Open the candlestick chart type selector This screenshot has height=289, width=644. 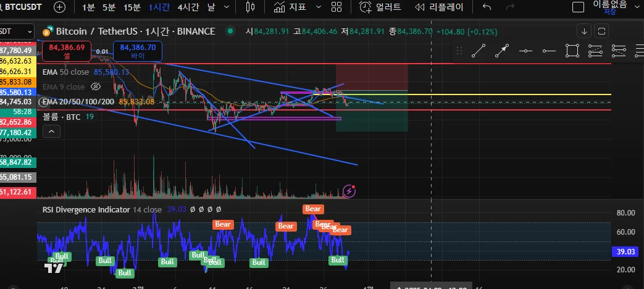[250, 7]
